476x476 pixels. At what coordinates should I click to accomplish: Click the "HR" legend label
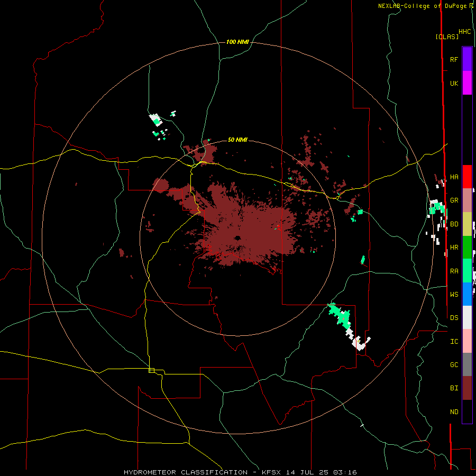(x=454, y=248)
